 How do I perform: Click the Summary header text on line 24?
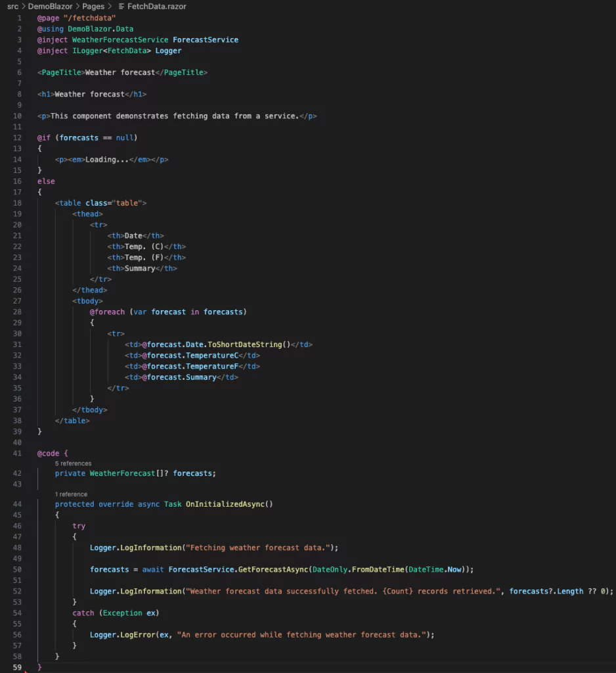pyautogui.click(x=140, y=269)
